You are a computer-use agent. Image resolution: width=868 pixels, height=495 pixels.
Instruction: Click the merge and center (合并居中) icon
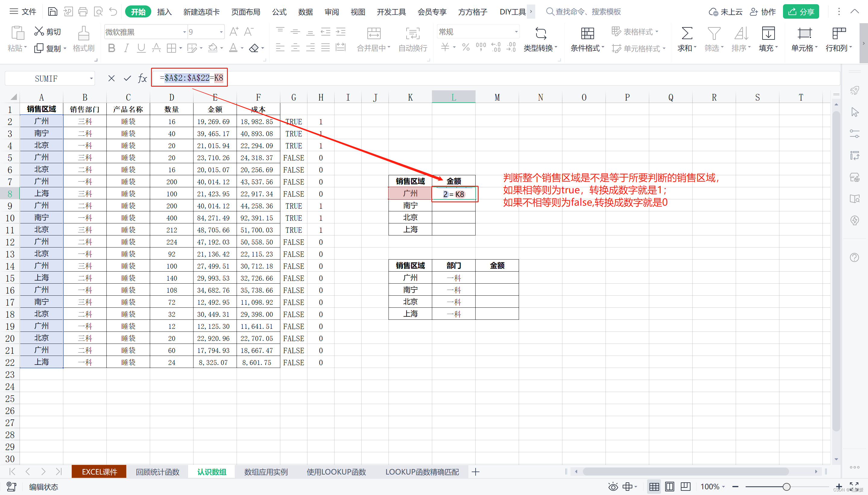coord(374,34)
